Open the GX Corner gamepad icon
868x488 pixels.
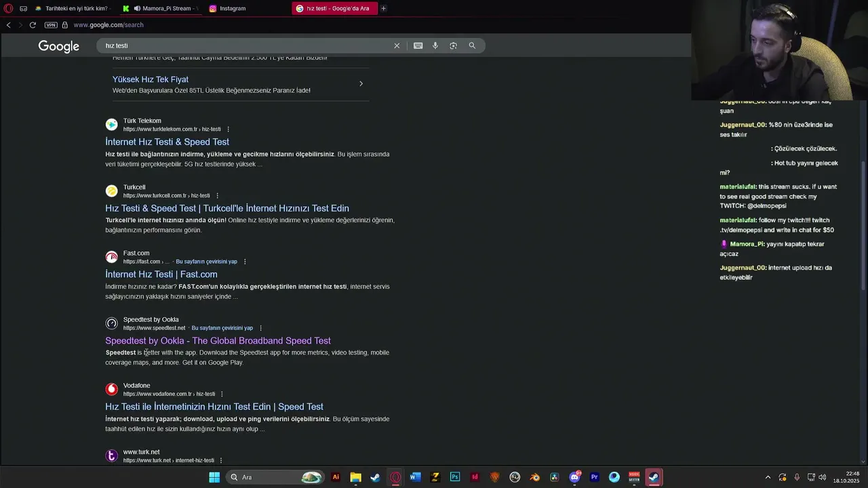(23, 8)
